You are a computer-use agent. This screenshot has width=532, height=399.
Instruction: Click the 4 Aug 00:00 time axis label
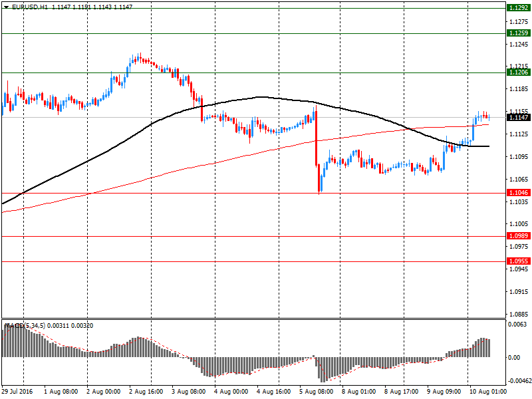(x=231, y=392)
